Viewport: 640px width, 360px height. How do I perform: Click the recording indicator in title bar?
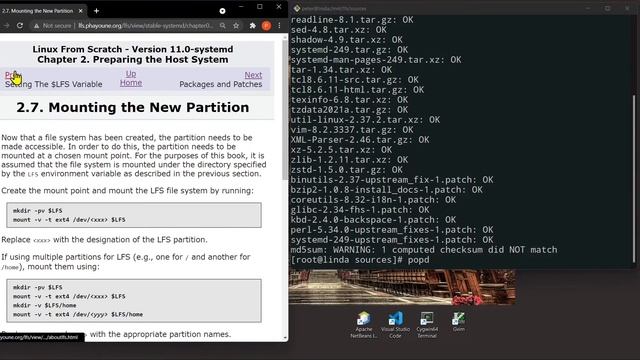pyautogui.click(x=222, y=11)
